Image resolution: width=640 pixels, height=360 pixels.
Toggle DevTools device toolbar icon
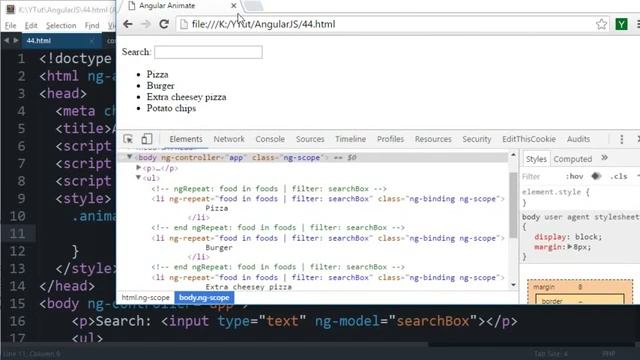[x=146, y=139]
